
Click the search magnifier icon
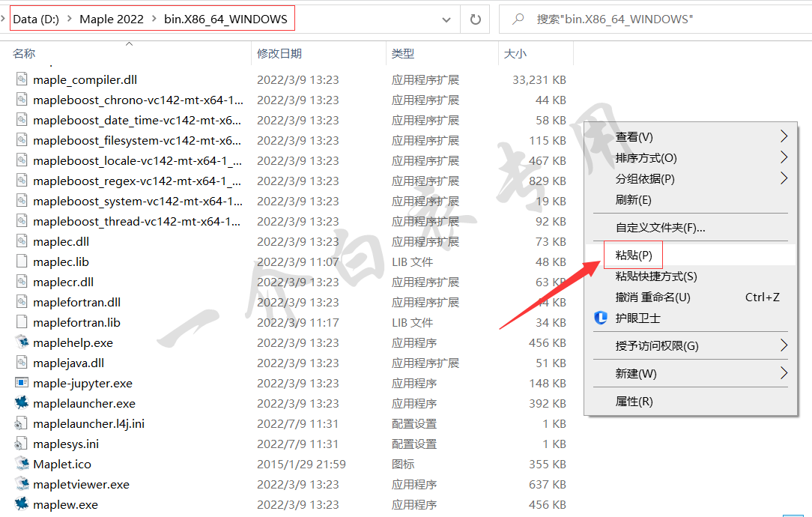[518, 19]
